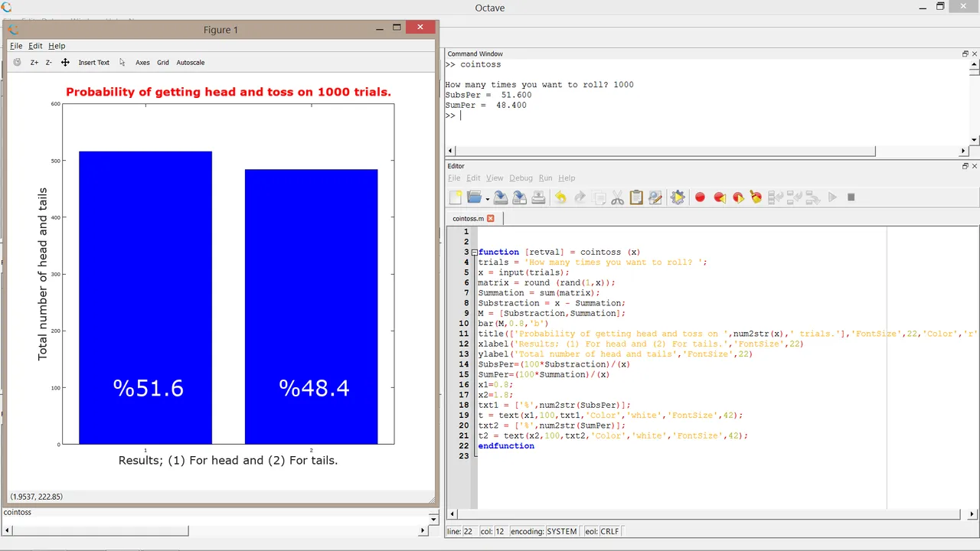
Task: Click the Open file folder icon in Editor
Action: click(474, 197)
